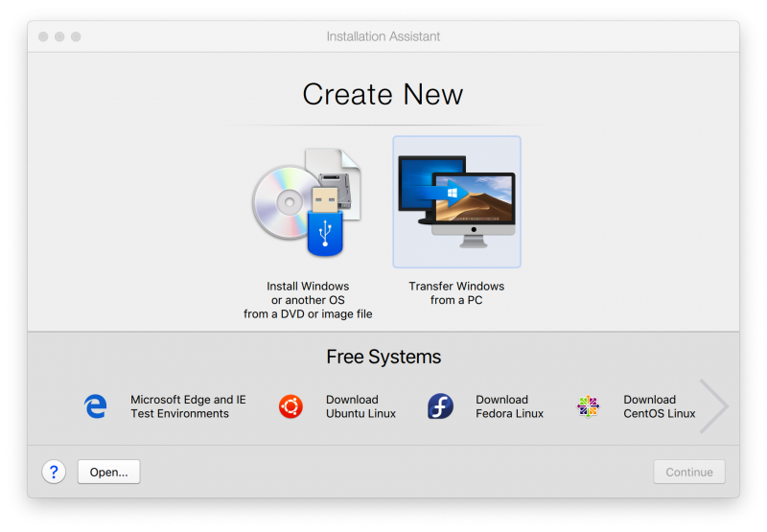The width and height of the screenshot is (767, 532).
Task: Click the CentOS logo icon
Action: [x=588, y=406]
